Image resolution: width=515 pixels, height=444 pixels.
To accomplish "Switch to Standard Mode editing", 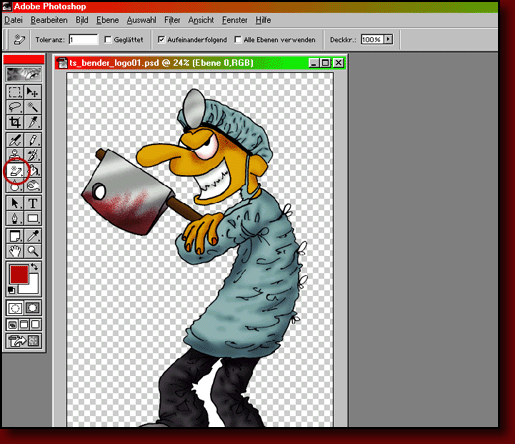I will (15, 308).
